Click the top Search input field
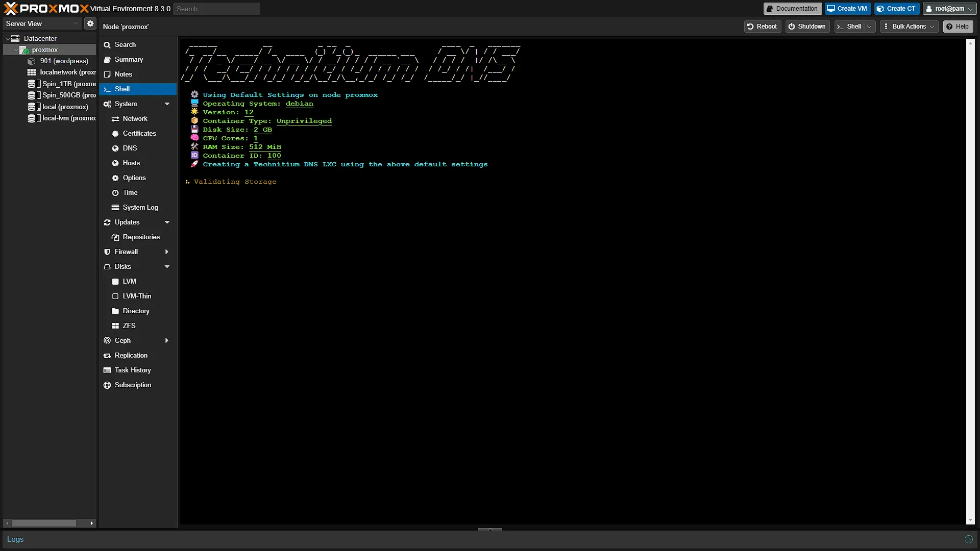This screenshot has width=980, height=551. 216,9
